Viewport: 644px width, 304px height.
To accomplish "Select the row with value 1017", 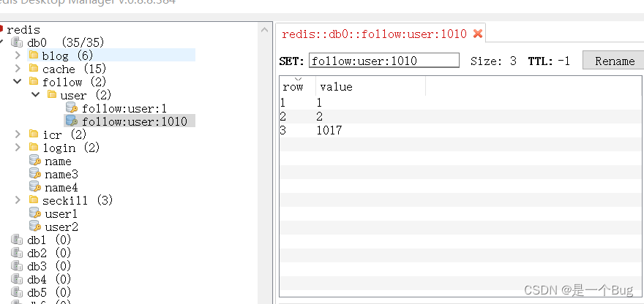I will click(x=460, y=131).
